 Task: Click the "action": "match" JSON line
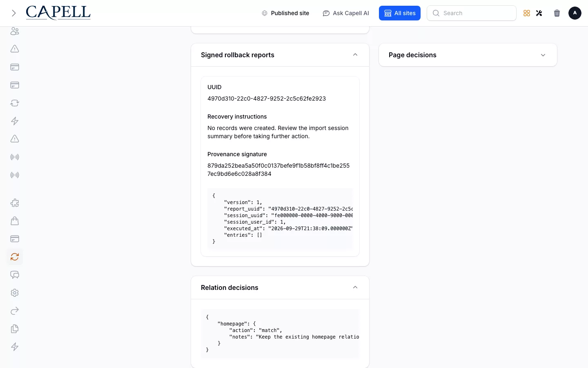pos(256,330)
